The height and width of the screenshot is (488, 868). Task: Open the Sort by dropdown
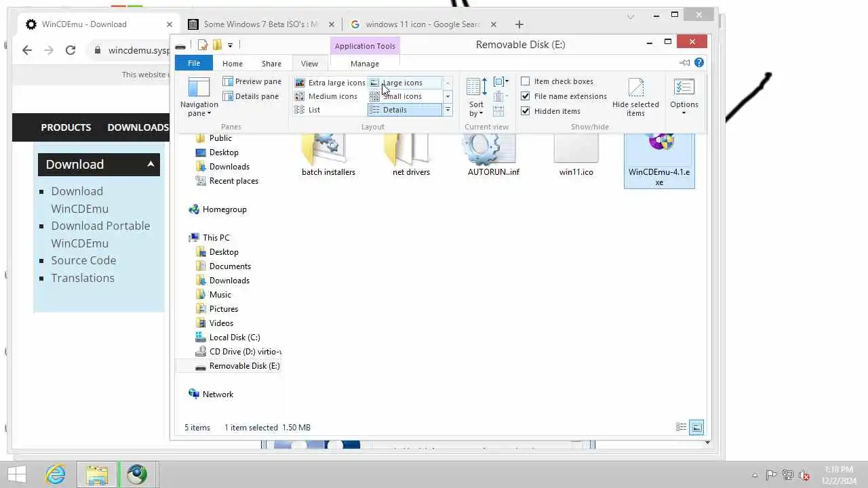coord(476,96)
